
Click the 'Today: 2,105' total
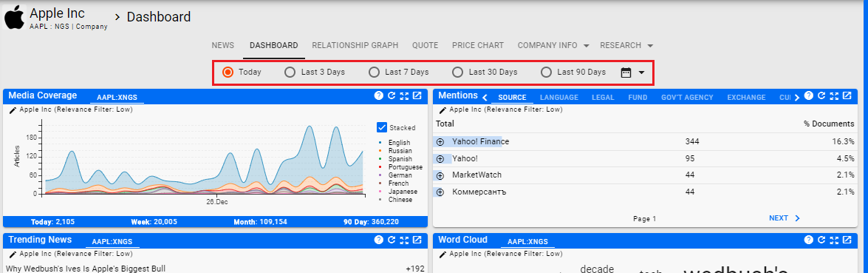(x=52, y=222)
